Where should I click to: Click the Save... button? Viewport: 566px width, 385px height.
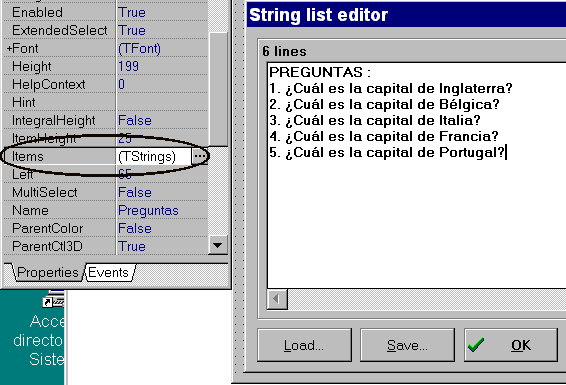407,345
